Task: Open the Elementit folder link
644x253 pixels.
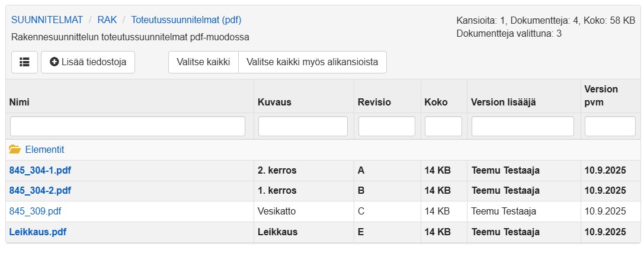Action: tap(45, 149)
